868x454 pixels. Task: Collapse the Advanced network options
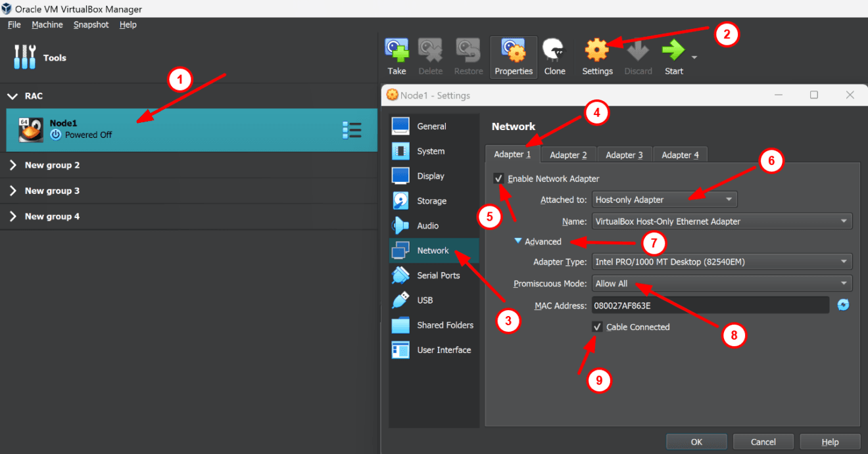[518, 241]
